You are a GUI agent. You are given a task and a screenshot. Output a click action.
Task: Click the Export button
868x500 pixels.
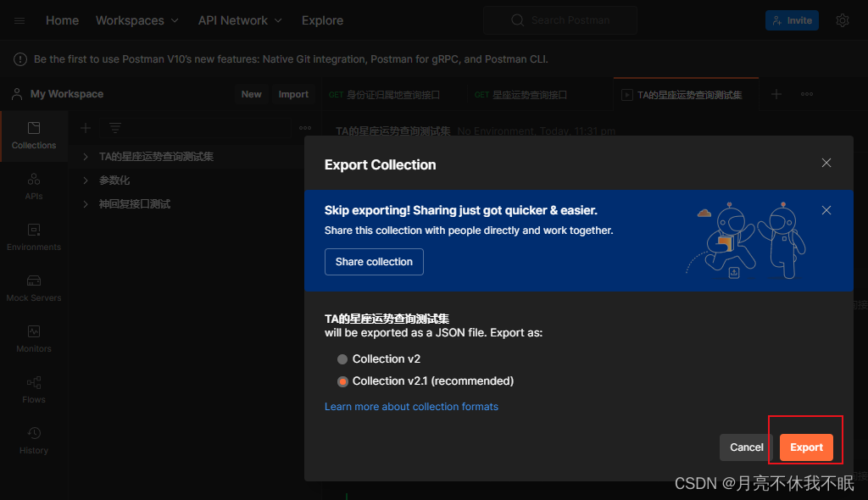pyautogui.click(x=806, y=447)
